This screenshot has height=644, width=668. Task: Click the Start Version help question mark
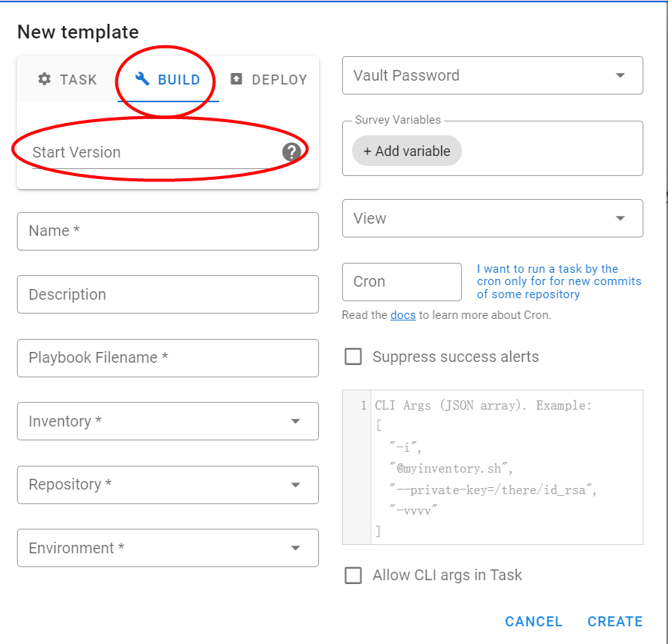pos(291,152)
